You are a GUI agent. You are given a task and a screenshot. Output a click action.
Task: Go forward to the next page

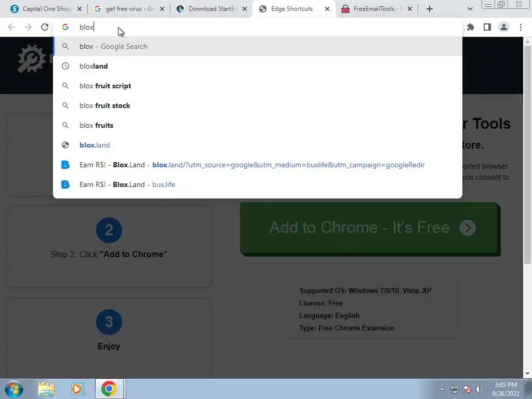click(x=28, y=27)
